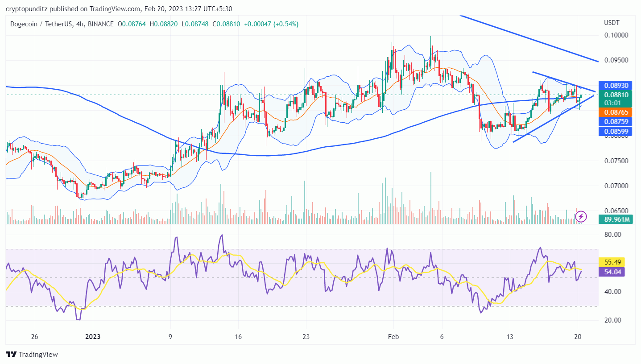The height and width of the screenshot is (364, 641).
Task: Click the L0.08748 low value in header
Action: pos(195,24)
